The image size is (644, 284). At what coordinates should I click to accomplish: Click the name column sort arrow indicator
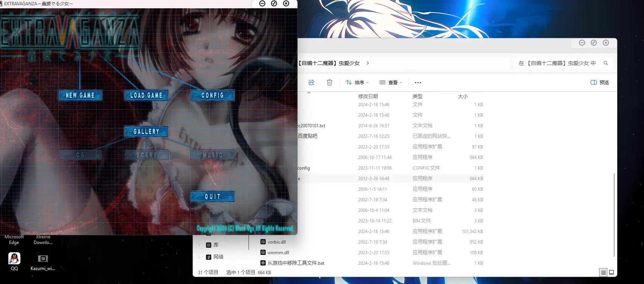pyautogui.click(x=309, y=93)
